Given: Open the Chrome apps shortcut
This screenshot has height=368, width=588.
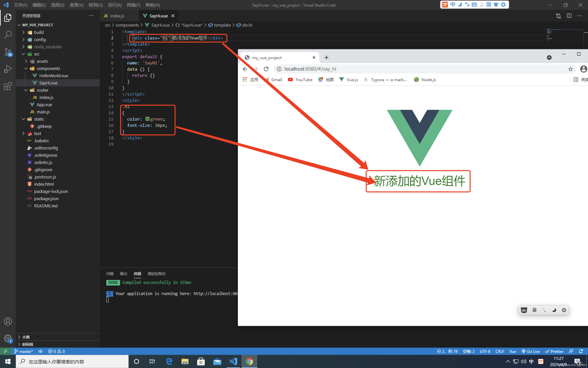Looking at the screenshot, I should pyautogui.click(x=251, y=80).
